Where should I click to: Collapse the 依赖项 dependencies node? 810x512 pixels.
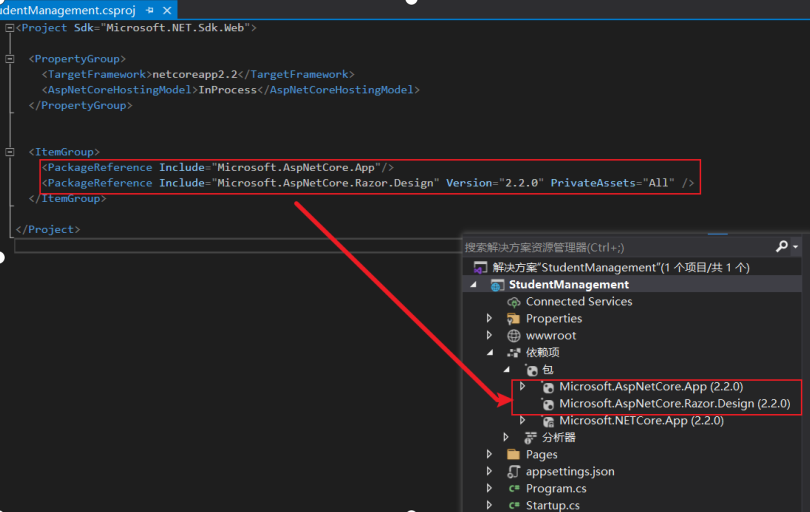[x=490, y=352]
